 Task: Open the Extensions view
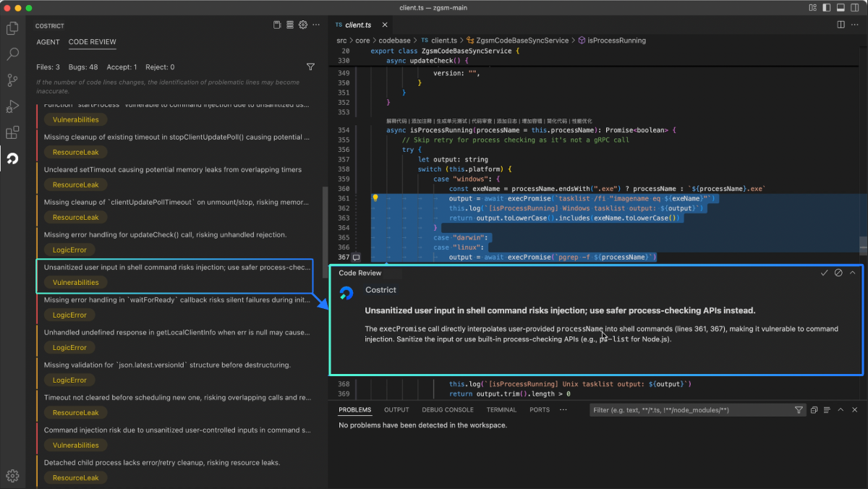12,132
